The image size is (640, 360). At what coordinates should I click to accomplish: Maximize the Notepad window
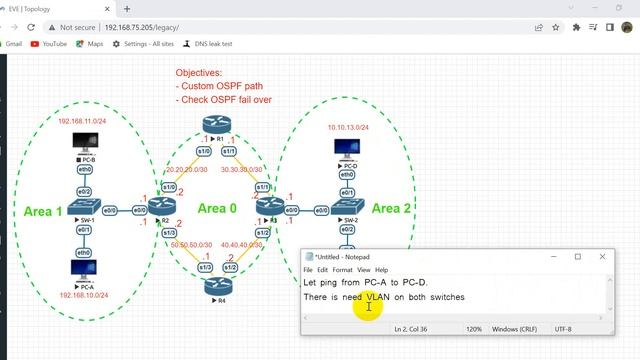(578, 256)
